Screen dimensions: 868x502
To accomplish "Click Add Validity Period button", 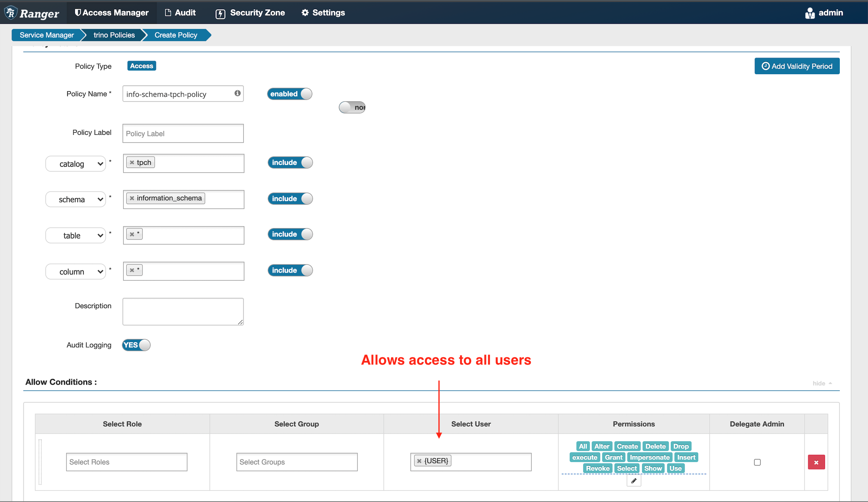I will click(x=797, y=66).
